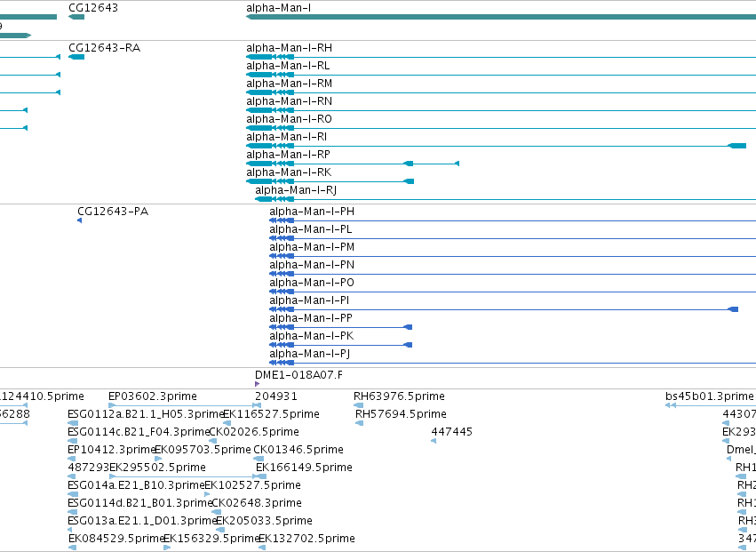Select the EK132702.5prime EST arrow
This screenshot has height=552, width=756.
(262, 548)
